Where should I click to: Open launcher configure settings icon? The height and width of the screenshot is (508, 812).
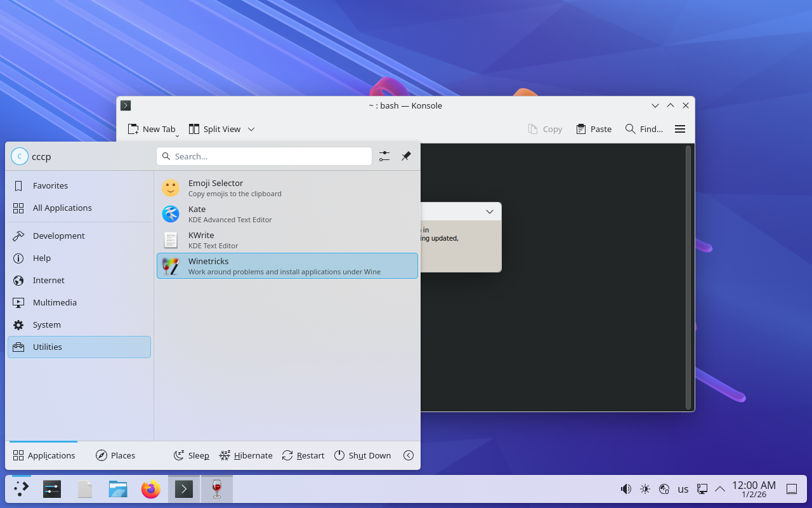[384, 156]
